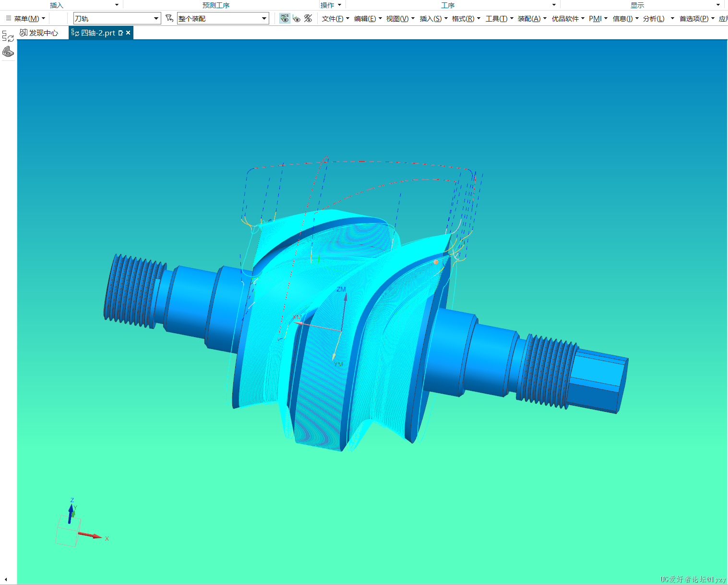Image resolution: width=728 pixels, height=585 pixels.
Task: Switch to the 发现中心 tab
Action: [x=39, y=33]
